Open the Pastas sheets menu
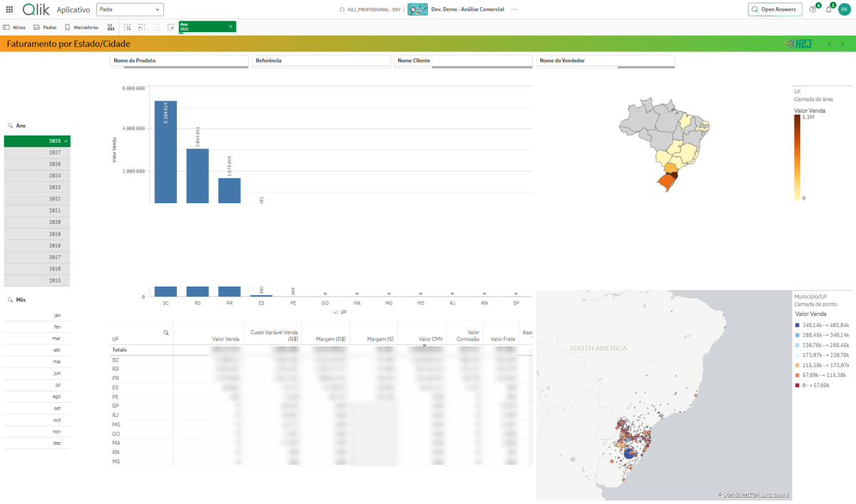856x504 pixels. point(45,27)
